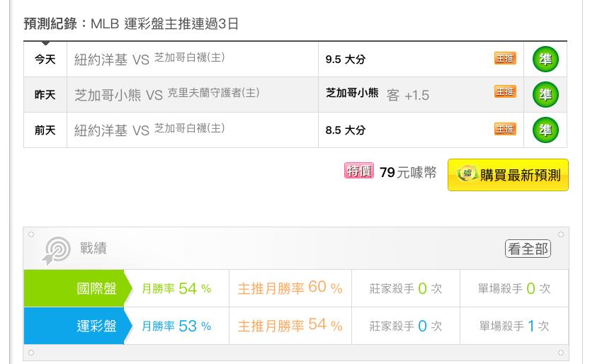Click green 準 badge in yesterday's row
The height and width of the screenshot is (364, 590).
pos(545,94)
